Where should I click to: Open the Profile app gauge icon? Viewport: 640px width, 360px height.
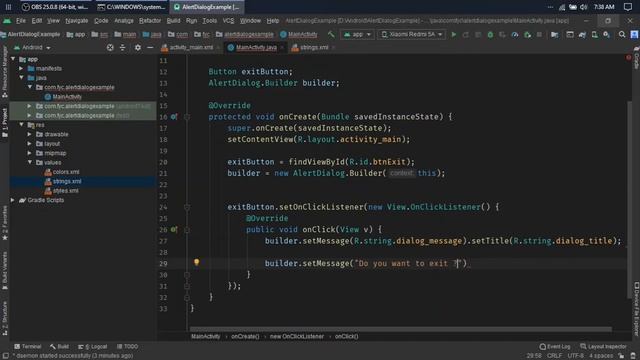(515, 35)
